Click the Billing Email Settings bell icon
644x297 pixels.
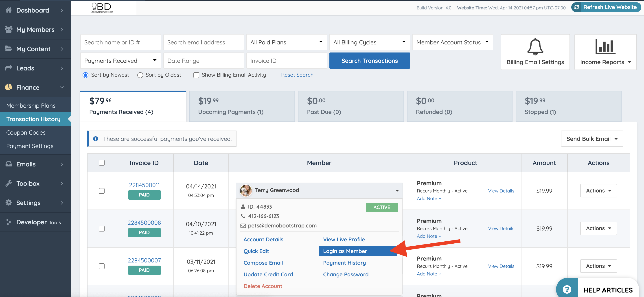coord(535,46)
